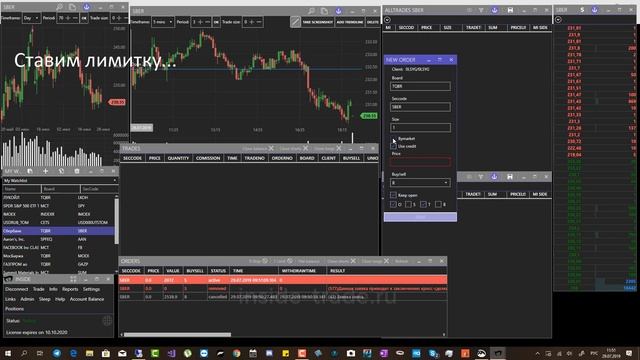Click the OK button in the daily chart toolbar
640x360 pixels.
(84, 18)
